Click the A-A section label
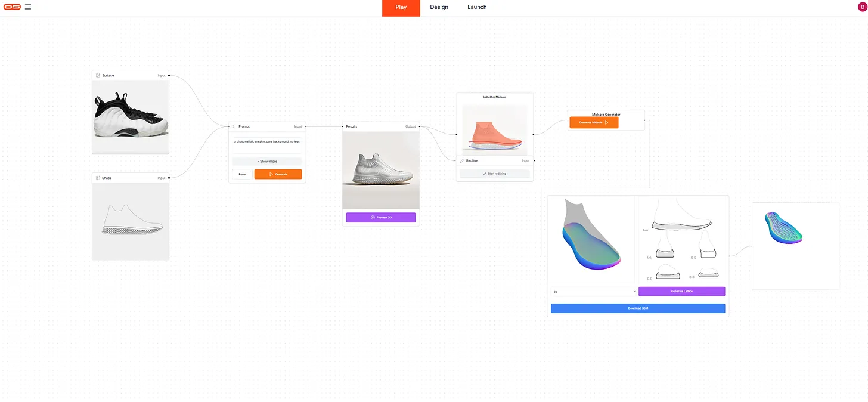 pyautogui.click(x=645, y=230)
